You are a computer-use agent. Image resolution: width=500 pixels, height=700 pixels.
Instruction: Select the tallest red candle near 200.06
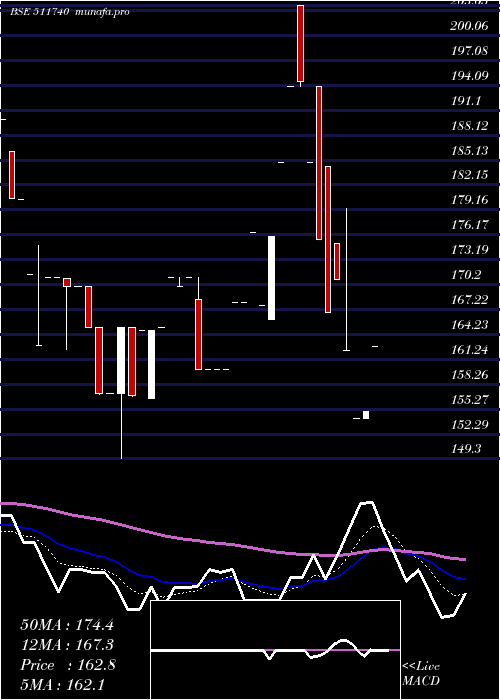300,43
